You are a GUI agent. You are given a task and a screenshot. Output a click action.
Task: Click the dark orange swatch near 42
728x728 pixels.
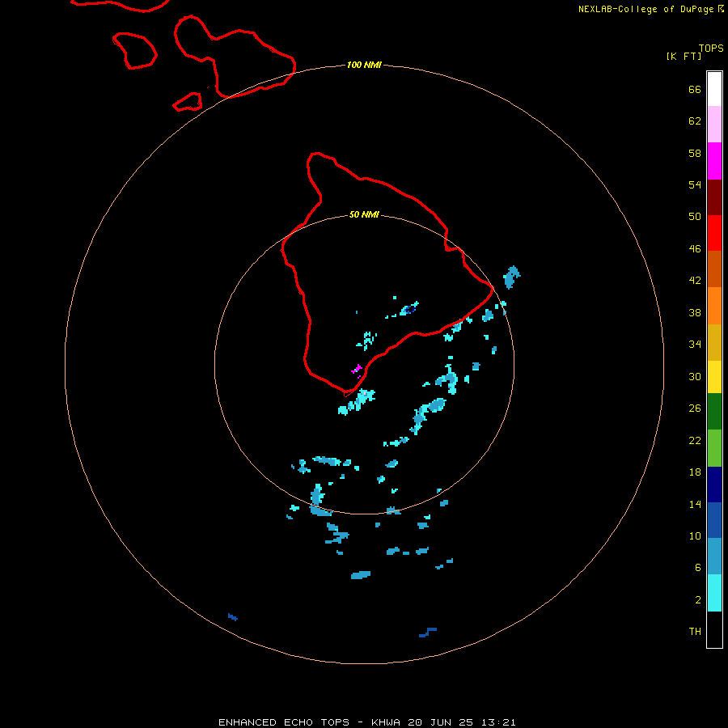[x=714, y=269]
